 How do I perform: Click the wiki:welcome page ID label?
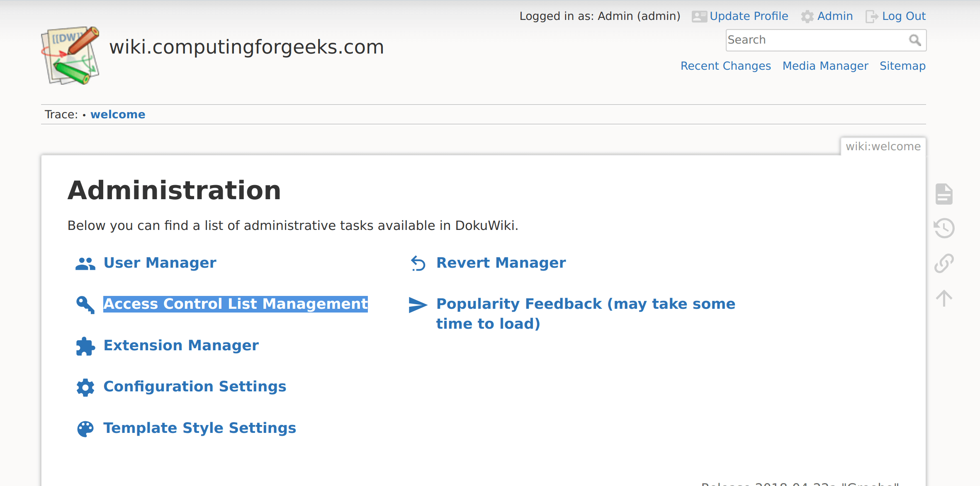tap(883, 147)
